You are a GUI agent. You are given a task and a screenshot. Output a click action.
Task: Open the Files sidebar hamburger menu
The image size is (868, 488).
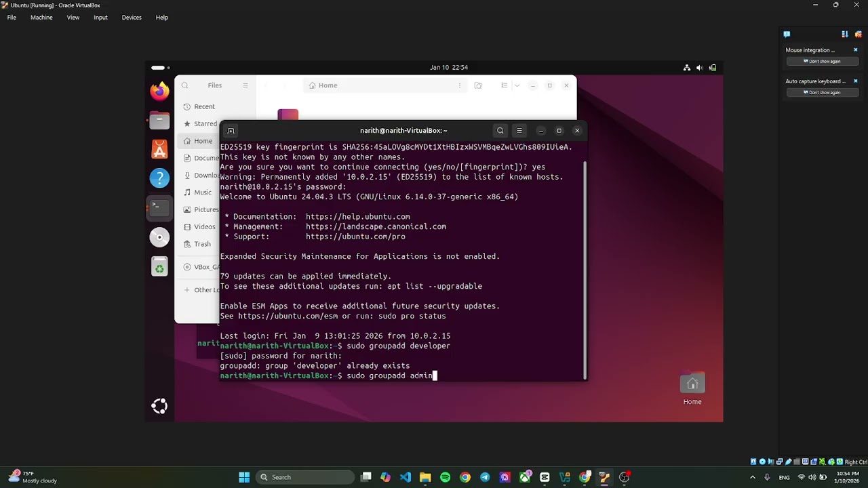pyautogui.click(x=245, y=85)
